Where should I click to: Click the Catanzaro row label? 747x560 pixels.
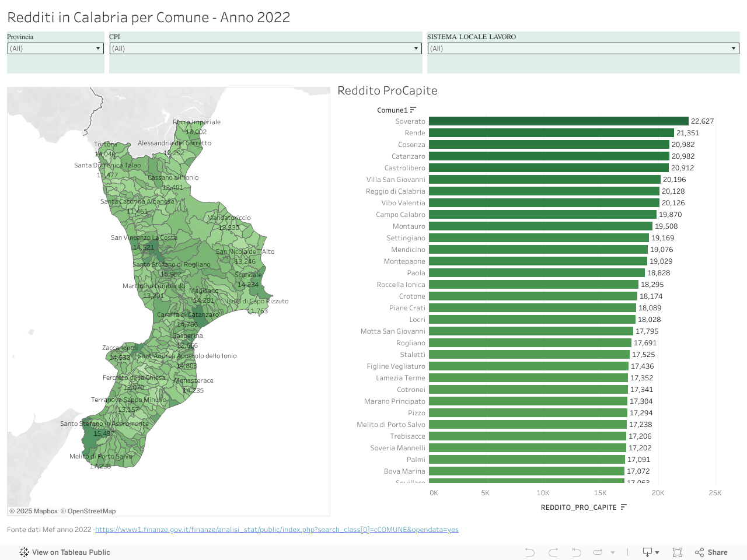[x=409, y=156]
